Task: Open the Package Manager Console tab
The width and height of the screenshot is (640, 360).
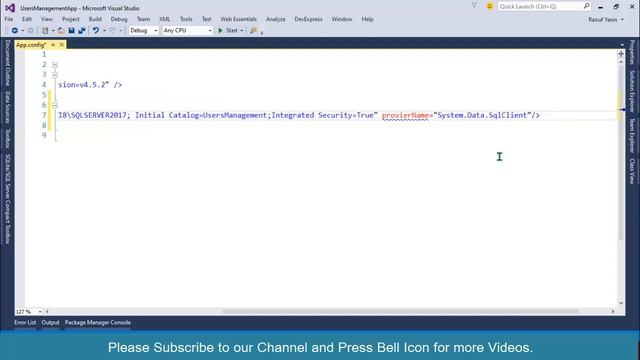Action: [98, 322]
